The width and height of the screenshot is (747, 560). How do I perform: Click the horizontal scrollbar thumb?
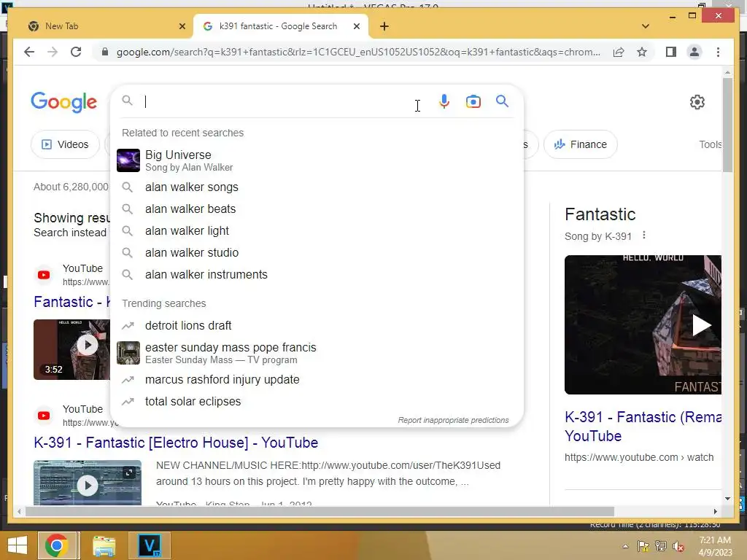320,512
